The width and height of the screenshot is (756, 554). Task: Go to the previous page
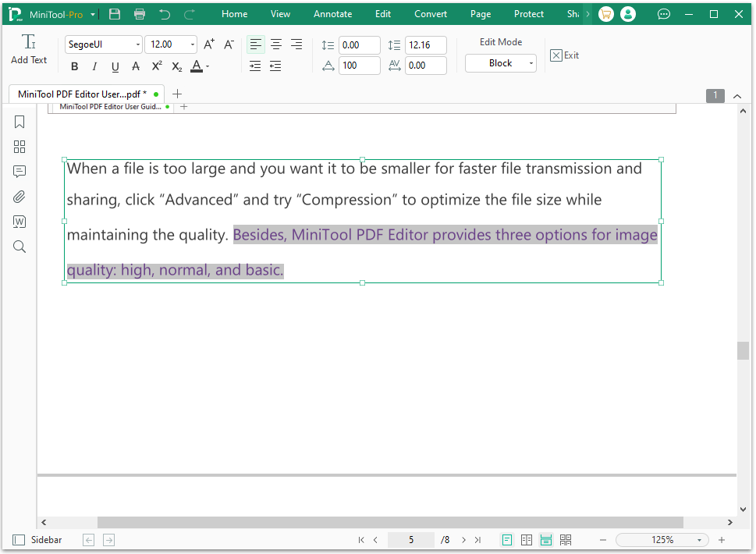[x=375, y=540]
